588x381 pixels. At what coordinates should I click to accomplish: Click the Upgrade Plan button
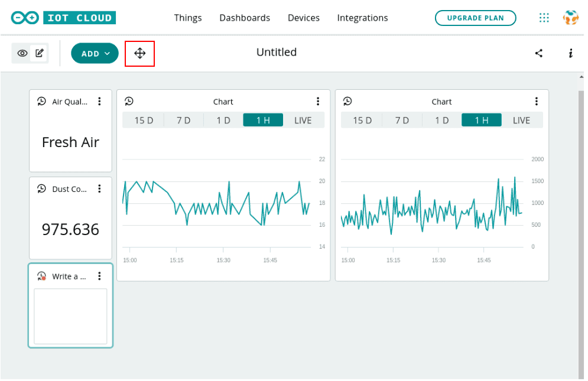click(475, 18)
